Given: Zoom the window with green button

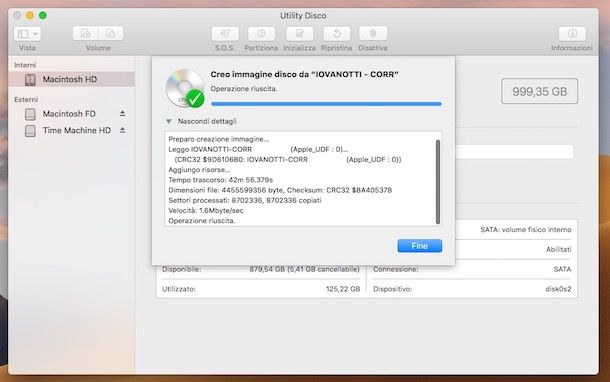Looking at the screenshot, I should click(x=43, y=16).
